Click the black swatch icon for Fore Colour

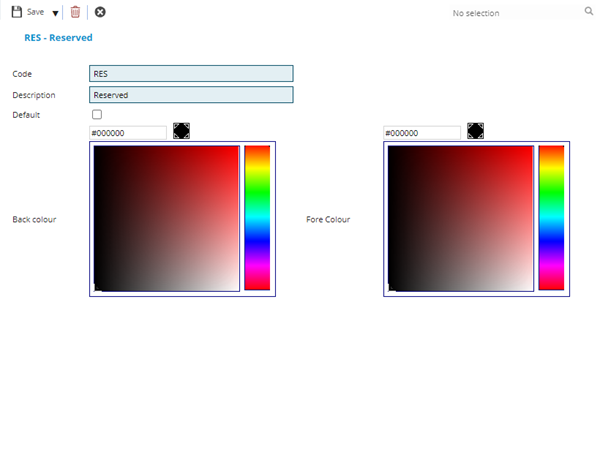pos(475,131)
